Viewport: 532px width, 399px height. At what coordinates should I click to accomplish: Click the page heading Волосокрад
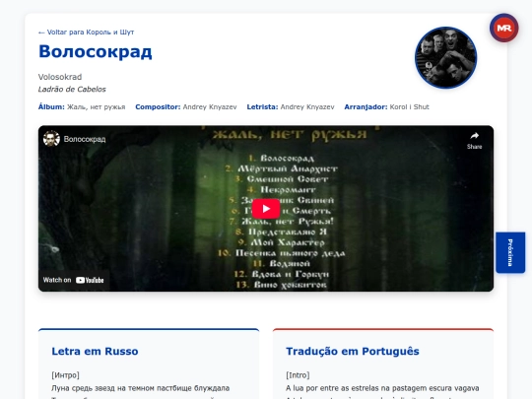click(x=96, y=52)
